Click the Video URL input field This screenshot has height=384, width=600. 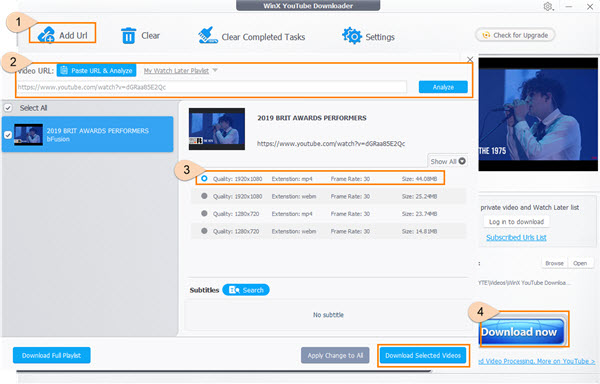pyautogui.click(x=211, y=87)
